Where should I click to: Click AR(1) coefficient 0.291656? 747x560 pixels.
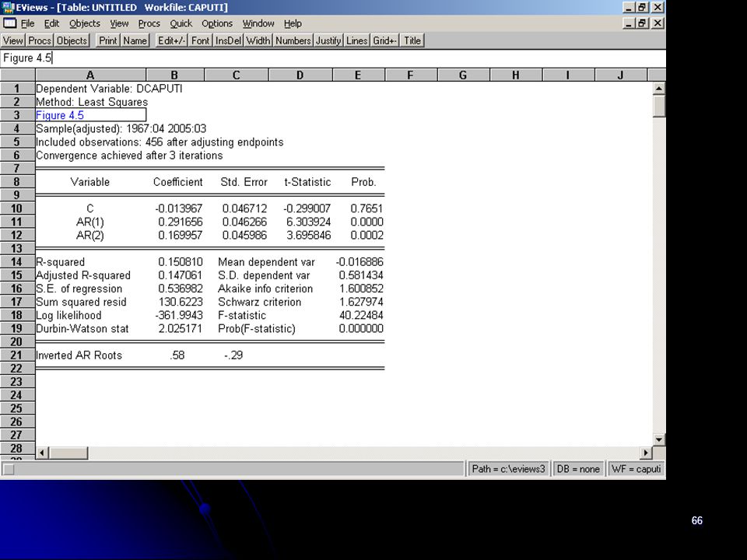pyautogui.click(x=180, y=222)
